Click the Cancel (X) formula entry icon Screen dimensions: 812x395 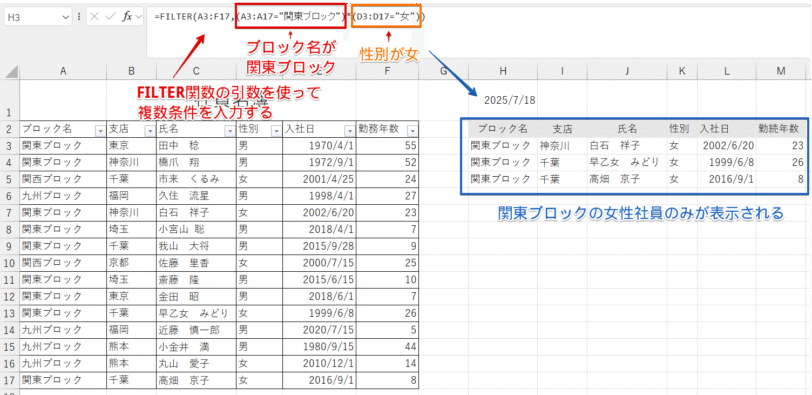pyautogui.click(x=95, y=17)
